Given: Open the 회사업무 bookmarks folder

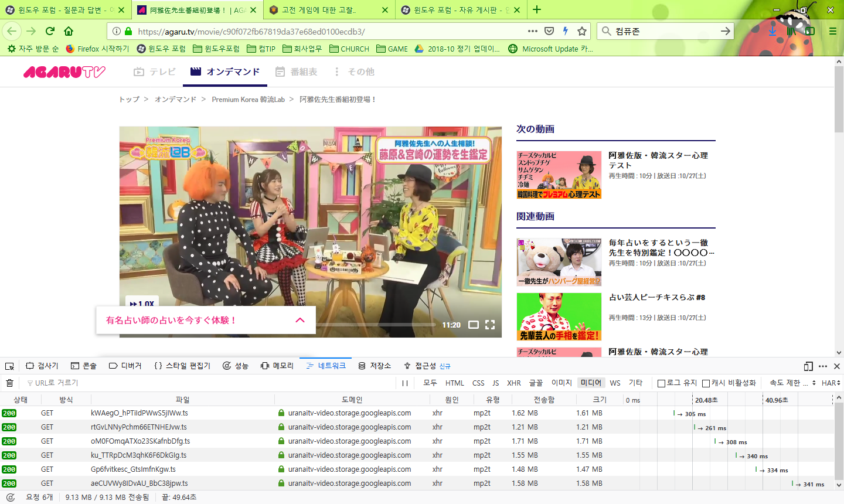Looking at the screenshot, I should click(x=302, y=49).
